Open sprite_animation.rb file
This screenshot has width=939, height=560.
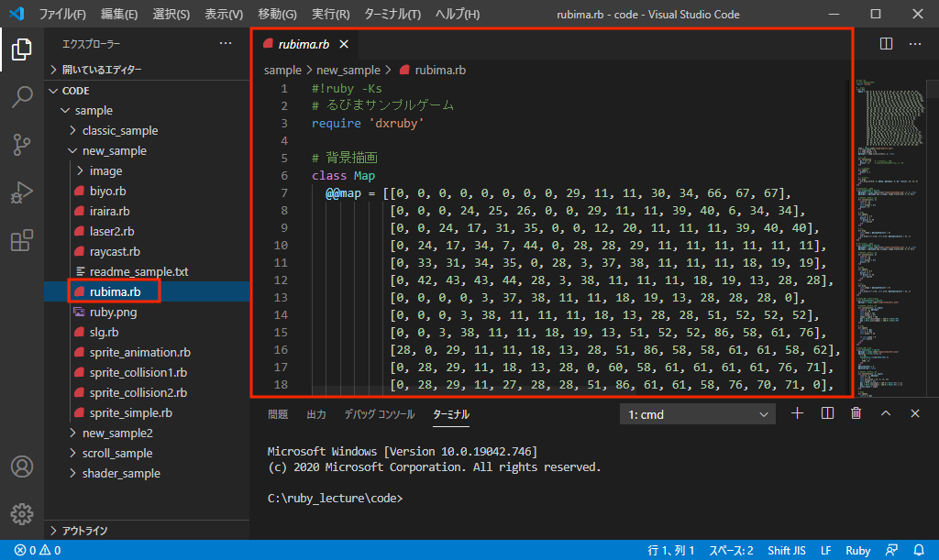pyautogui.click(x=147, y=352)
